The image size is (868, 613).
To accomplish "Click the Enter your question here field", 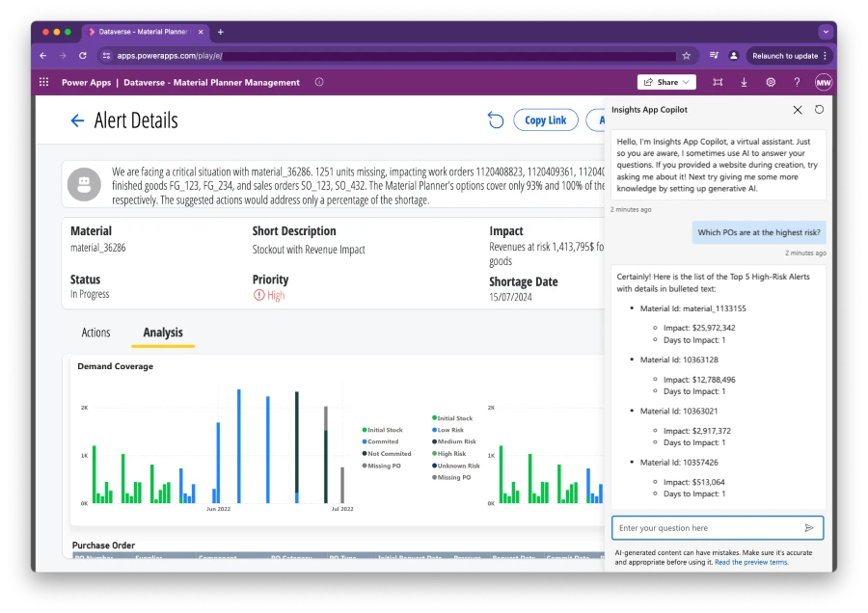I will pyautogui.click(x=694, y=527).
